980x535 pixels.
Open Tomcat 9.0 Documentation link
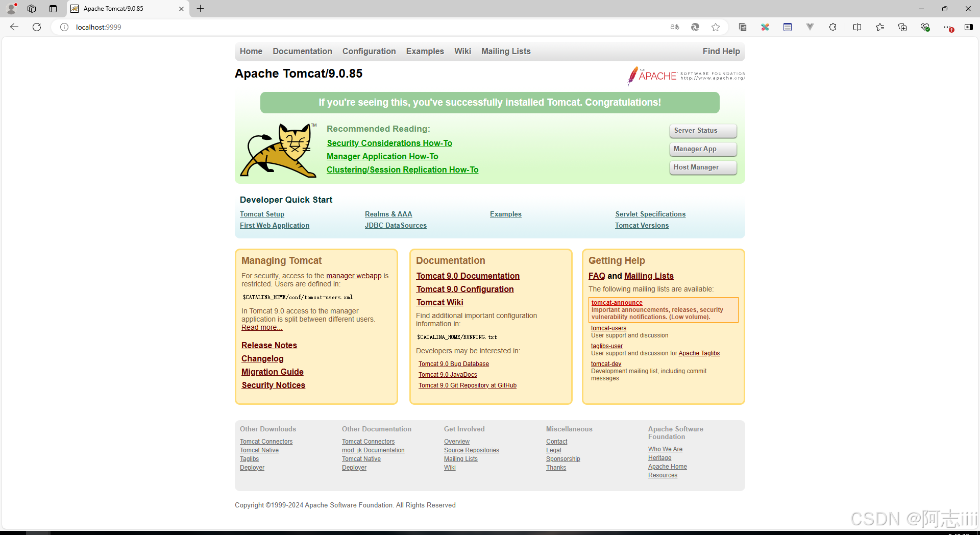point(468,276)
